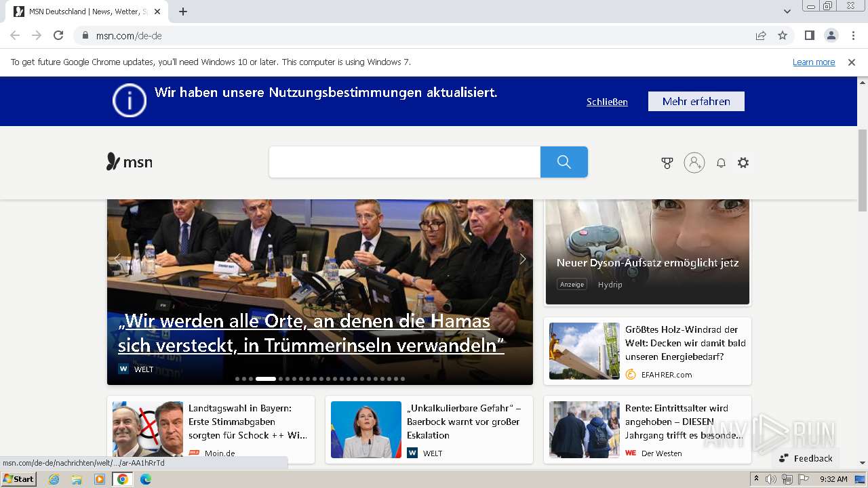The height and width of the screenshot is (488, 868).
Task: Click Chrome taskbar icon
Action: pos(123,479)
